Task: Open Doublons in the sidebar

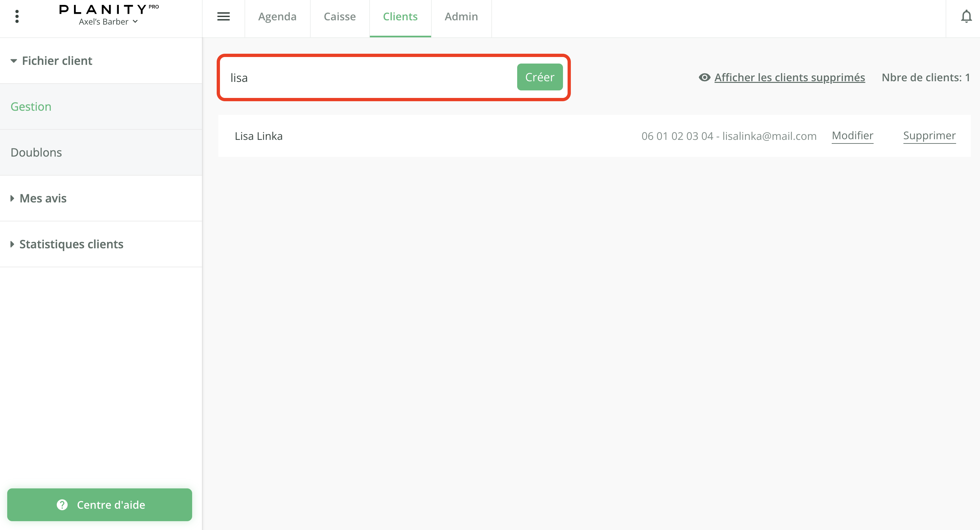Action: (36, 152)
